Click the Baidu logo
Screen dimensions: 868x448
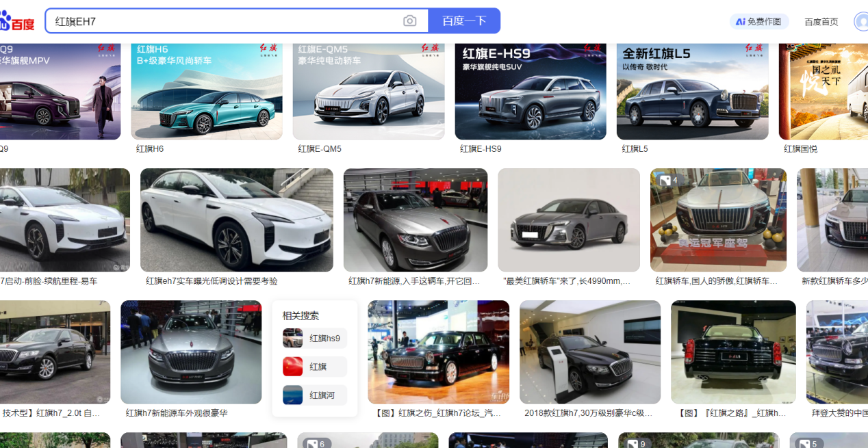pyautogui.click(x=17, y=21)
